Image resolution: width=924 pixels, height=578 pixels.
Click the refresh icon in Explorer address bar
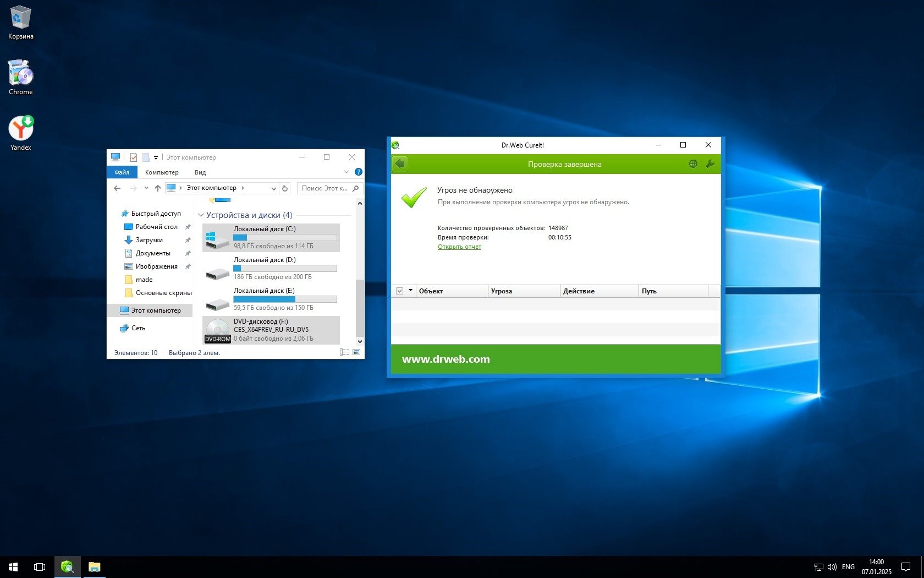click(285, 188)
